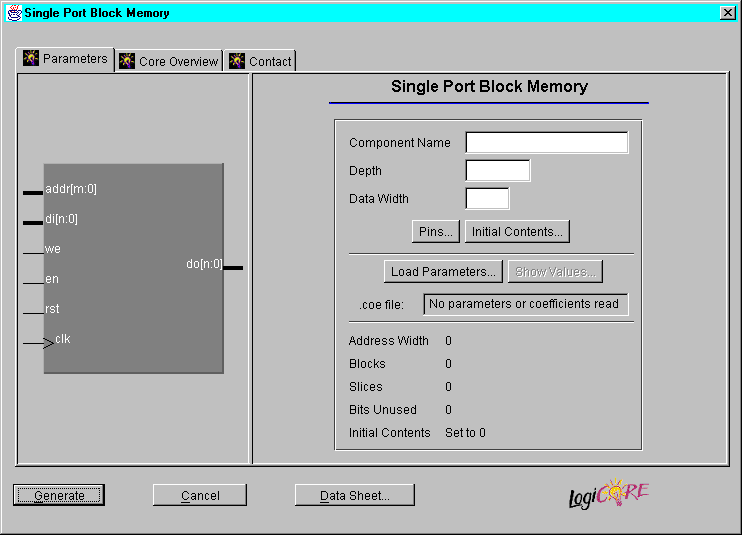Focus the Component Name text field
Image resolution: width=742 pixels, height=535 pixels.
(x=547, y=143)
